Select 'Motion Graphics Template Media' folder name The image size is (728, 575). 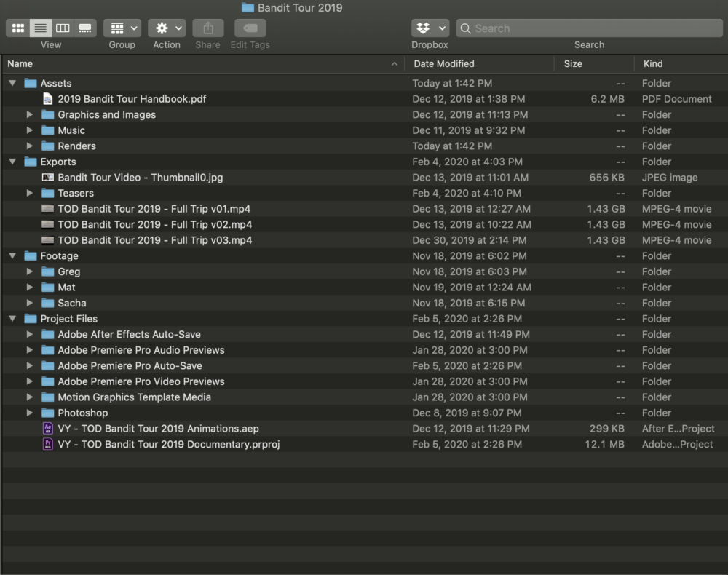[x=134, y=397]
